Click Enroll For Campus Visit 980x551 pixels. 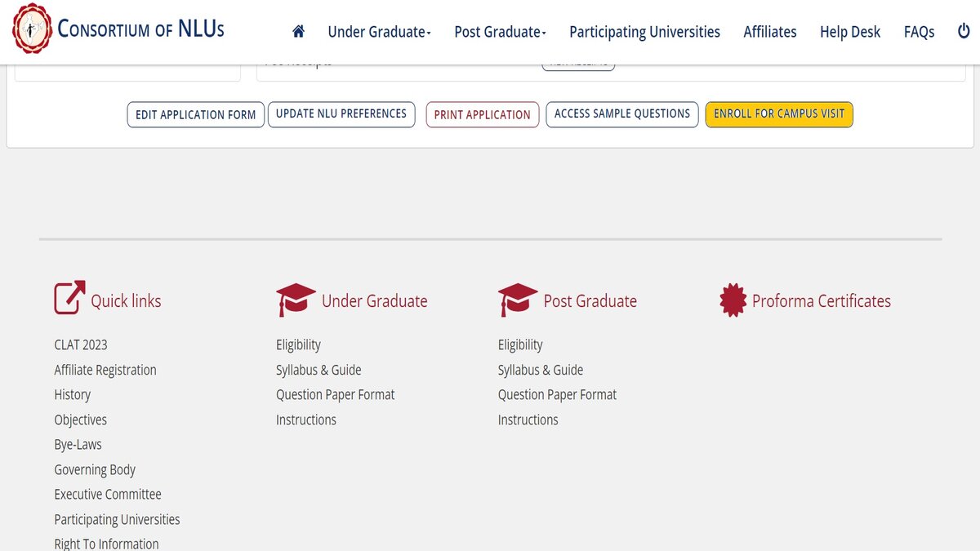778,114
